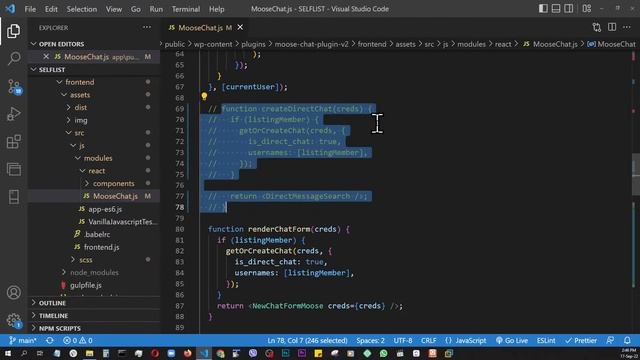Open the File menu
Screen dimensions: 640x360
(30, 9)
